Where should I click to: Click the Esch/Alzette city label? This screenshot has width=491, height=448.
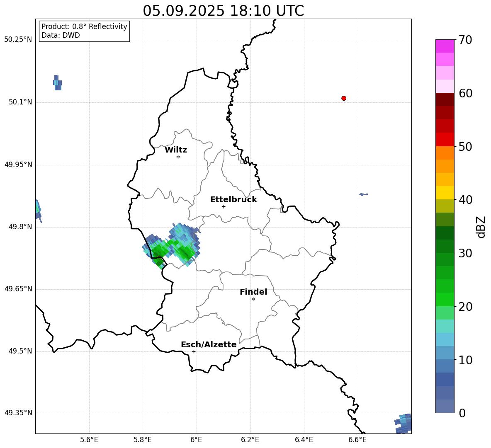209,344
